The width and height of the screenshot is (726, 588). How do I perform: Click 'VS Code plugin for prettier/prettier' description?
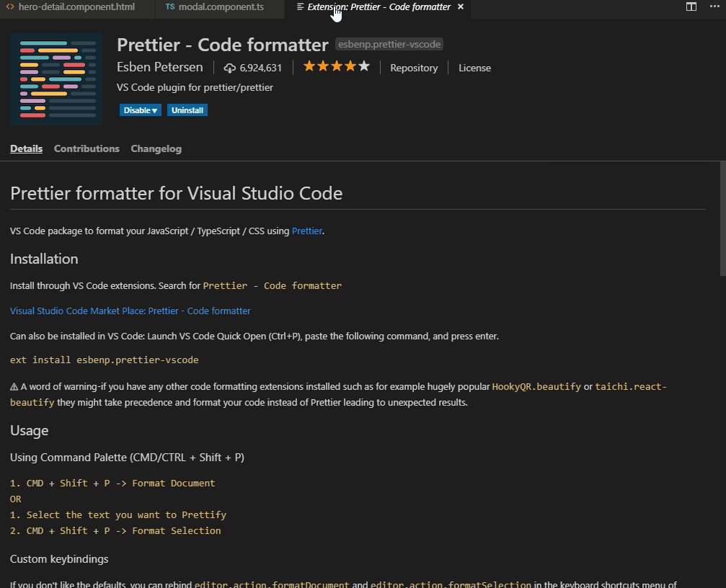pyautogui.click(x=195, y=87)
